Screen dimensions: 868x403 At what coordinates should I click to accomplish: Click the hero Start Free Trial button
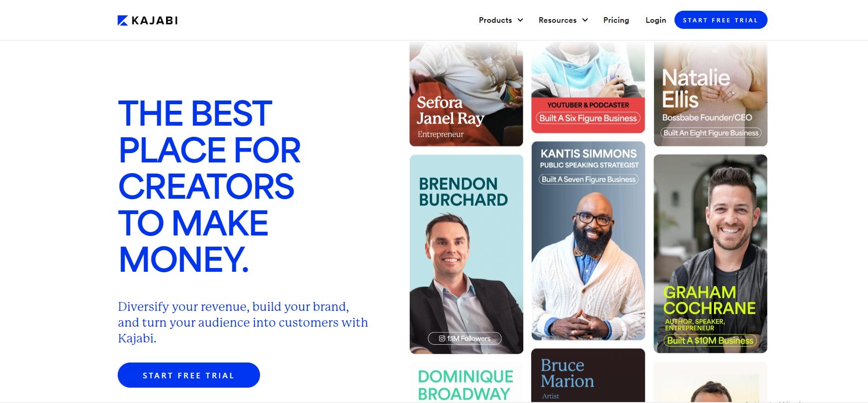click(188, 375)
